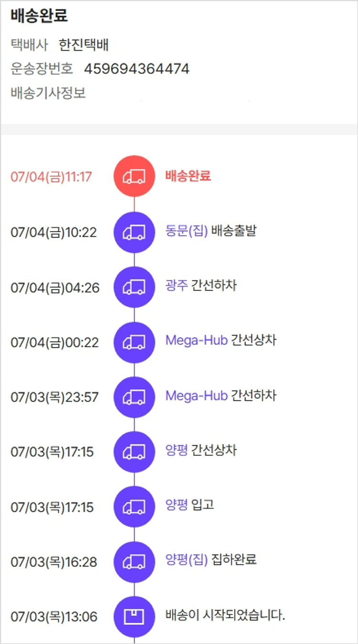This screenshot has height=644, width=358.
Task: Click the red 배송완료 status text
Action: click(x=188, y=176)
